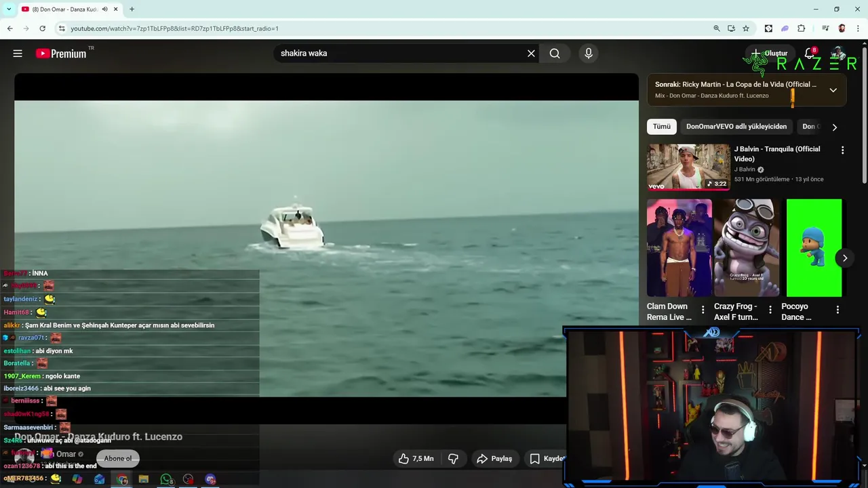868x488 pixels.
Task: Go to the YouTube Premium home logo
Action: click(62, 54)
